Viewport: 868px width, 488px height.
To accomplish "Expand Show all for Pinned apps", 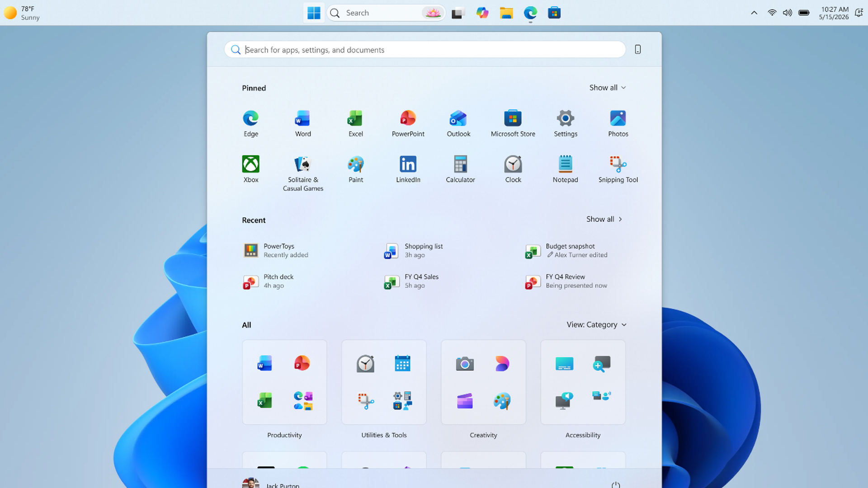I will 607,88.
